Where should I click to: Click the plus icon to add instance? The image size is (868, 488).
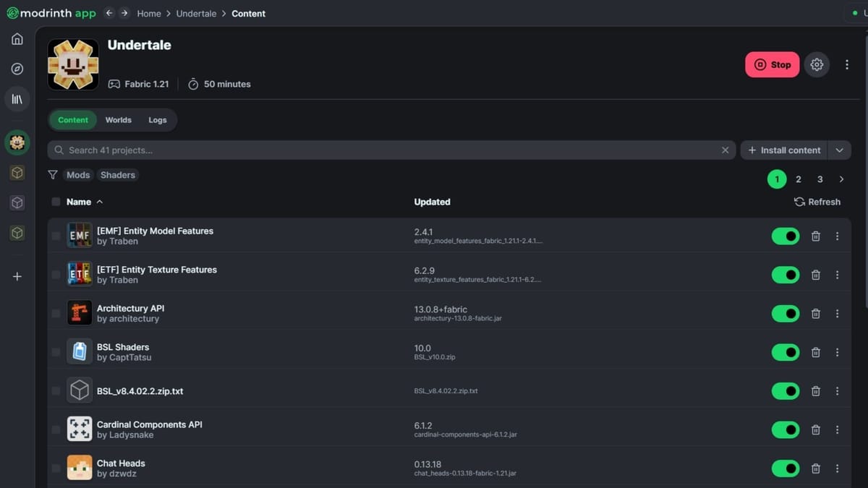[x=17, y=276]
